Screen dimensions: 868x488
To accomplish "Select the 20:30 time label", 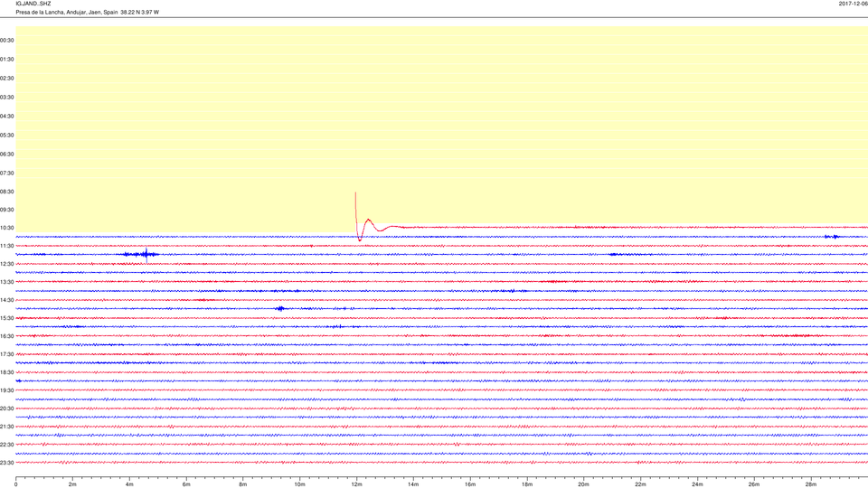I will 7,408.
